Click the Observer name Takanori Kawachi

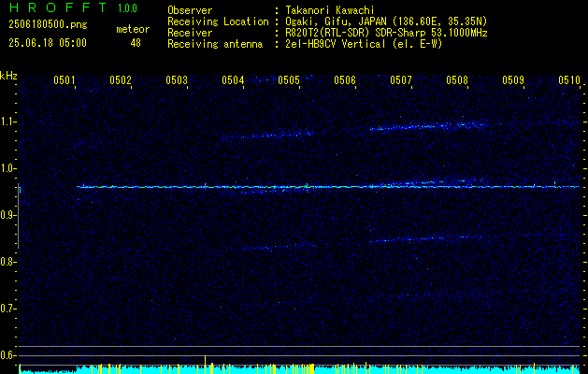click(328, 10)
